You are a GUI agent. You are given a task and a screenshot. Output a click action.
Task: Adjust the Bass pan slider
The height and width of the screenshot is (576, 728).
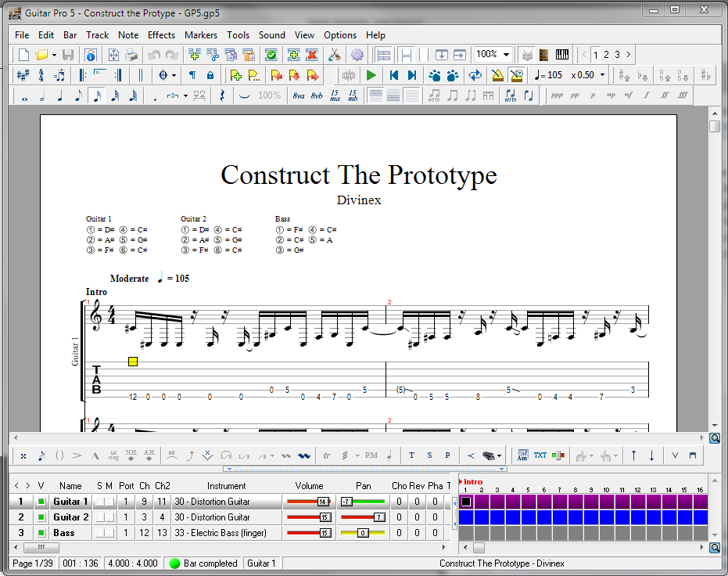tap(363, 533)
